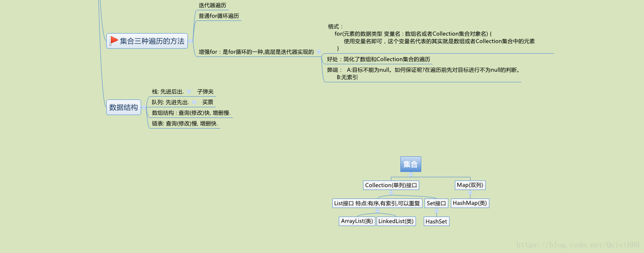
Task: Click the 栈: 先进后出 entry
Action: [x=168, y=92]
